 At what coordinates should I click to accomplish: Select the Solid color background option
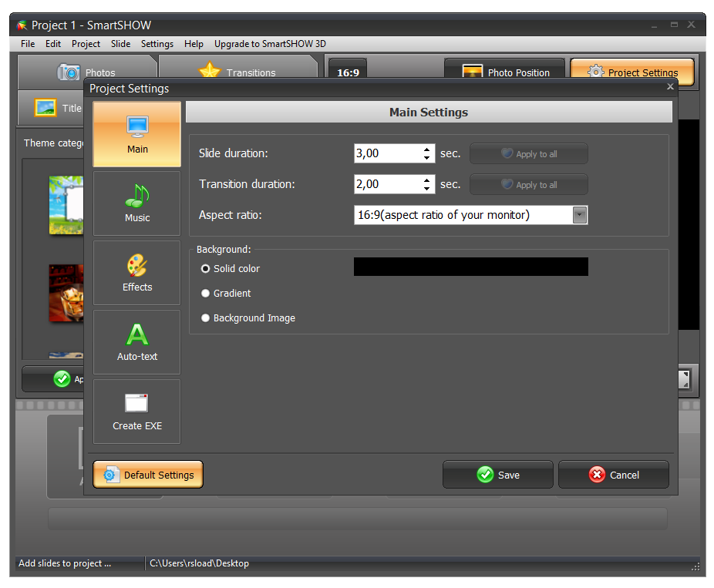pyautogui.click(x=205, y=268)
